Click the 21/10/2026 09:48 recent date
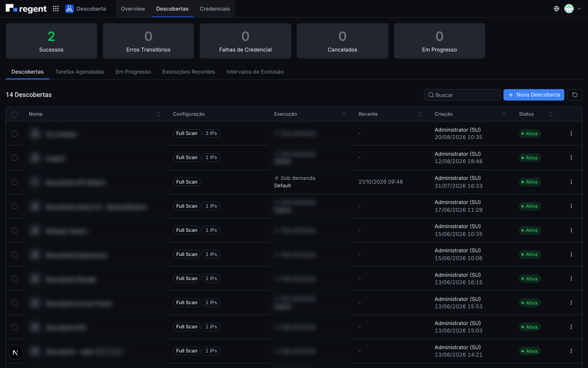 click(x=381, y=182)
